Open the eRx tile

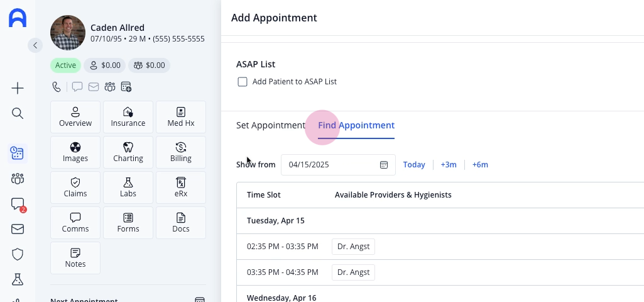coord(181,187)
